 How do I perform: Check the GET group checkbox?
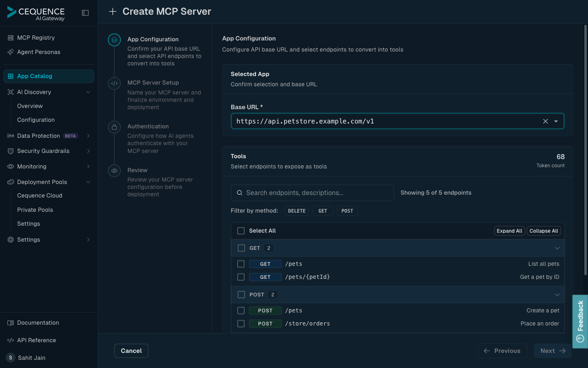241,248
